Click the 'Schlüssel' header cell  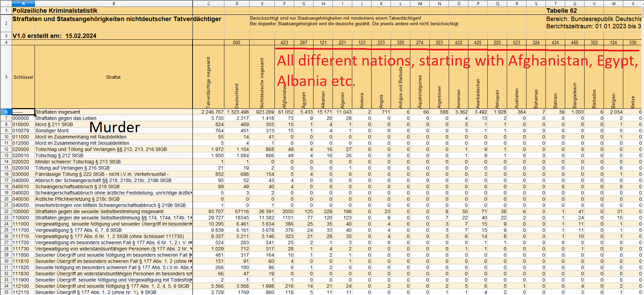click(x=23, y=77)
